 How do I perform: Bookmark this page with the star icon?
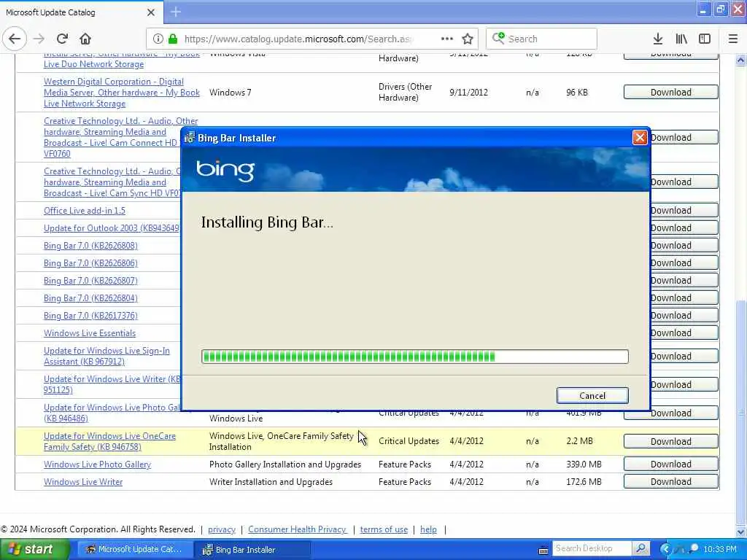468,39
